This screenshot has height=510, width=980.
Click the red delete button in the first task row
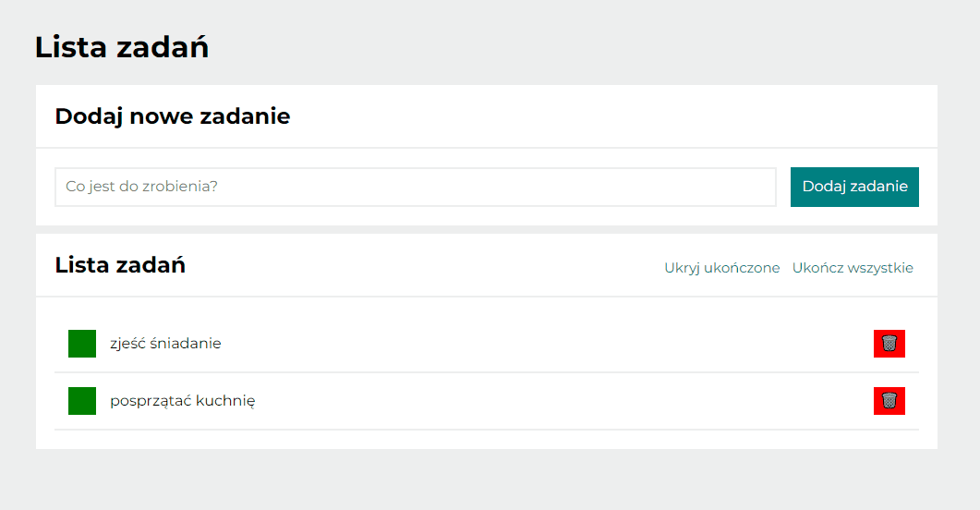click(889, 343)
